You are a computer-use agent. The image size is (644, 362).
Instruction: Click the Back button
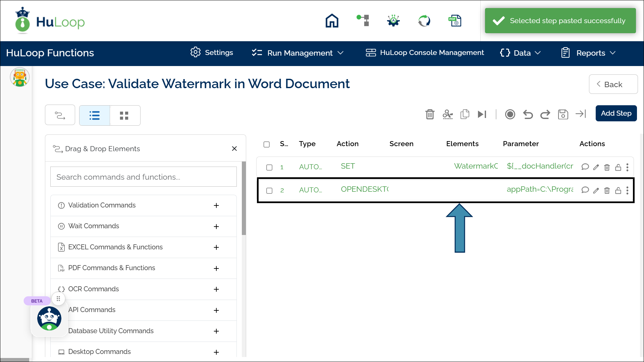coord(613,84)
